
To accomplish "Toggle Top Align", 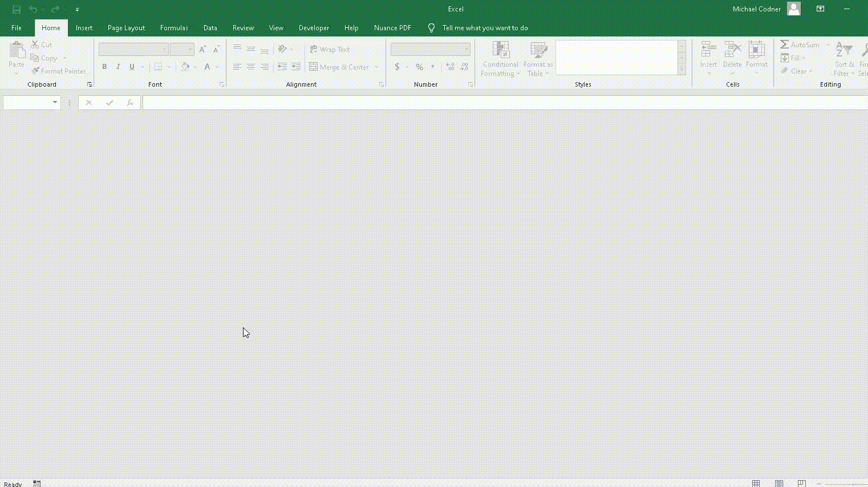I will click(237, 49).
